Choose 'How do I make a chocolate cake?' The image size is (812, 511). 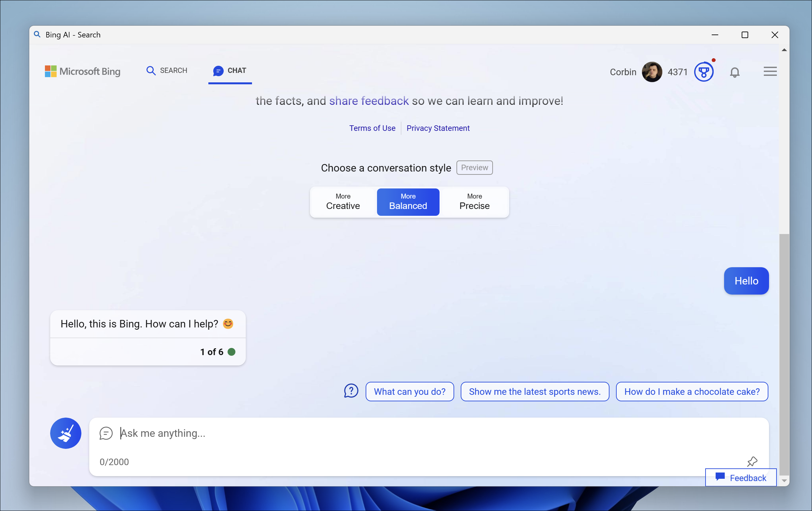(692, 391)
